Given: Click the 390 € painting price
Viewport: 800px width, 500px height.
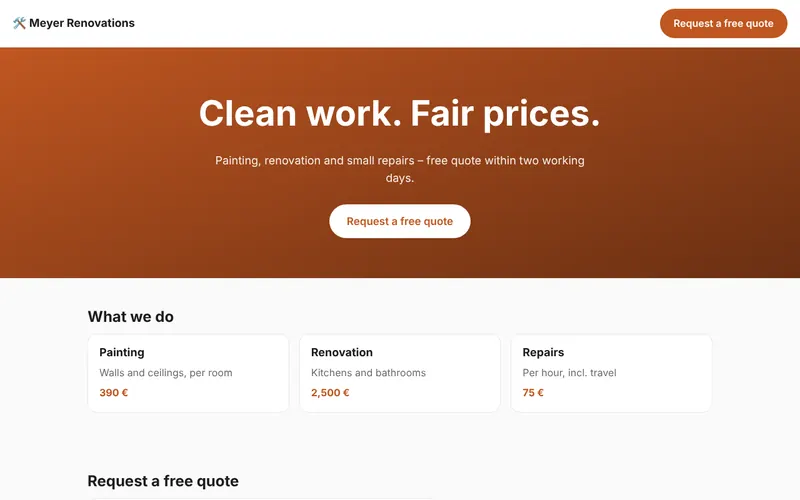Looking at the screenshot, I should pyautogui.click(x=114, y=393).
